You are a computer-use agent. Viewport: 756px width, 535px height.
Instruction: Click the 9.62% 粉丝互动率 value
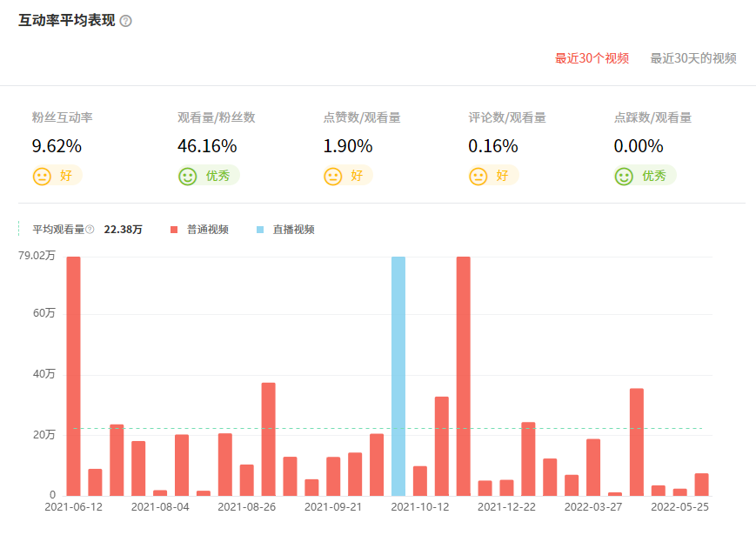coord(57,146)
